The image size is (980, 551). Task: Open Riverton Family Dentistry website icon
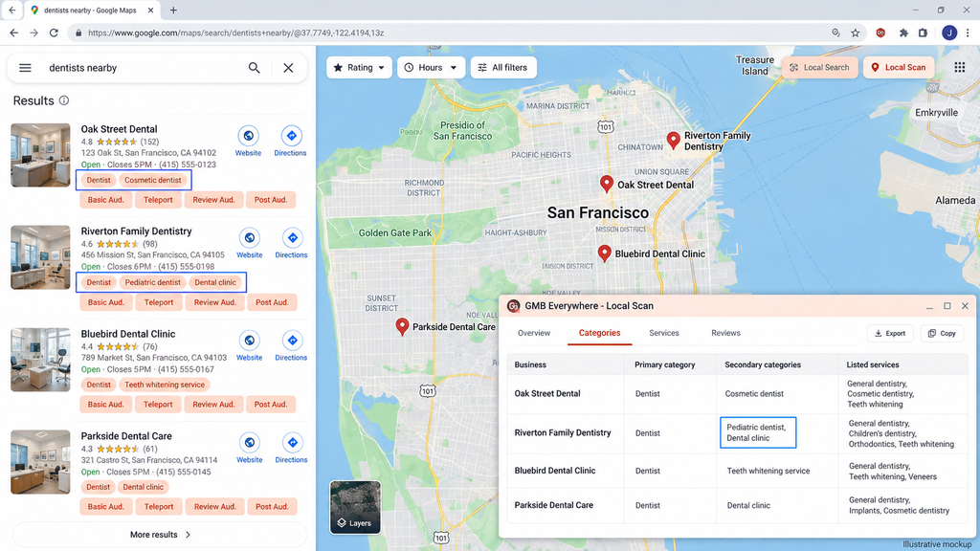[250, 238]
